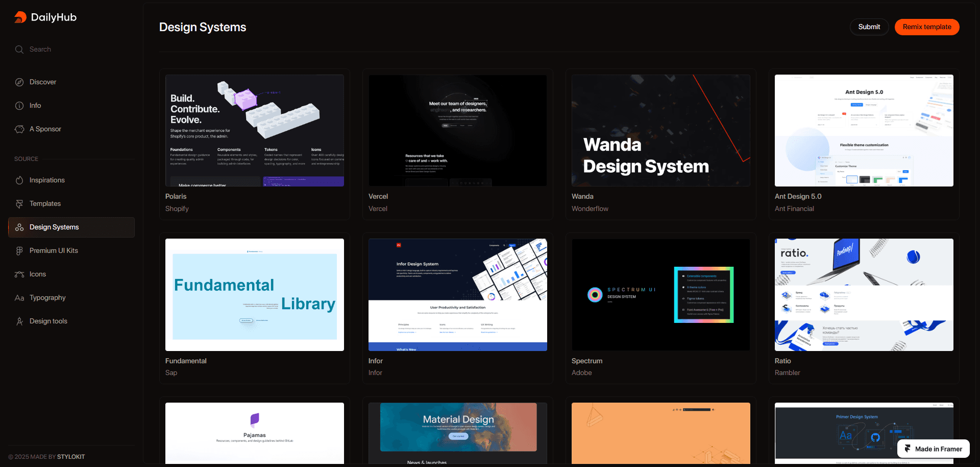Click the Framer logo in badge
The image size is (980, 467).
point(908,449)
